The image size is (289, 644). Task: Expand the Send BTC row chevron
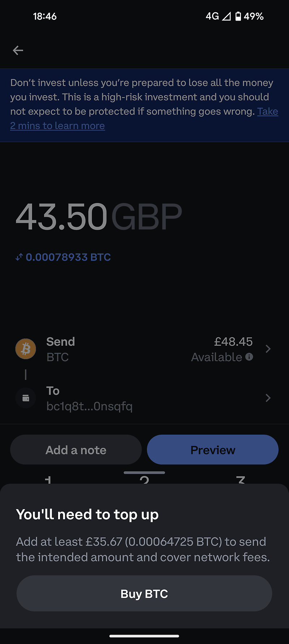point(268,349)
